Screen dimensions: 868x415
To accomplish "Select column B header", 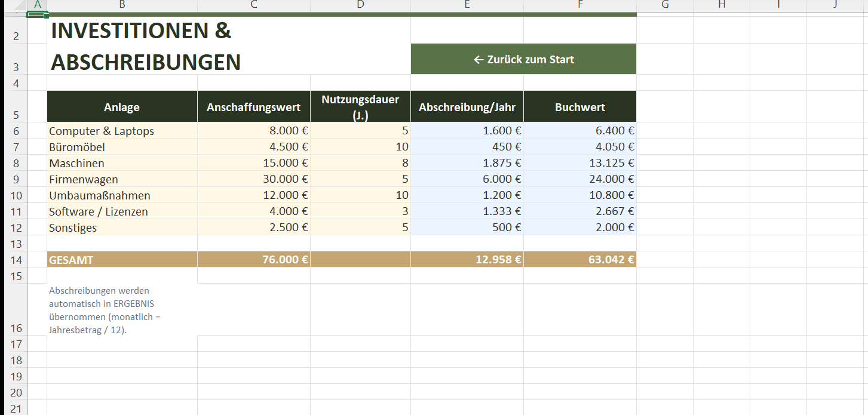I will [x=122, y=5].
